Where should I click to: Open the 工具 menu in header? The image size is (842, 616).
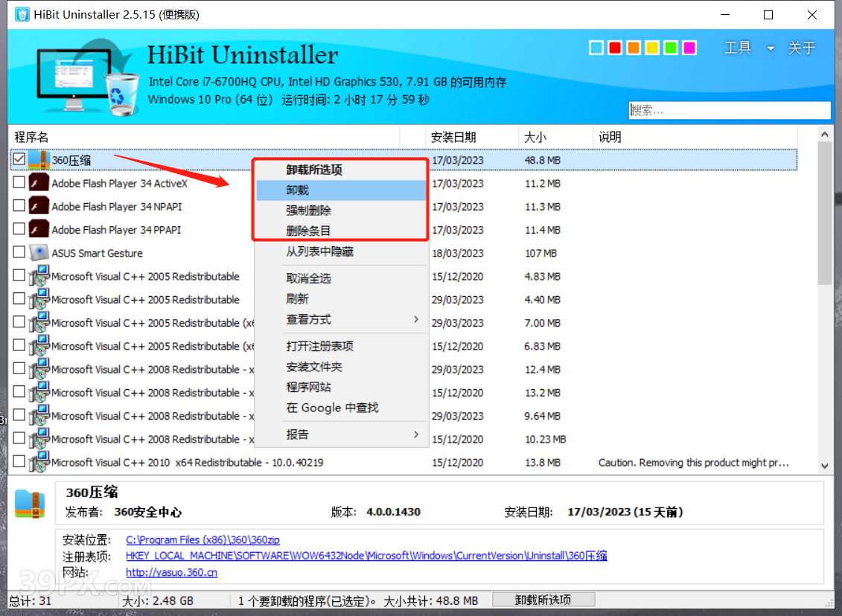click(x=737, y=48)
